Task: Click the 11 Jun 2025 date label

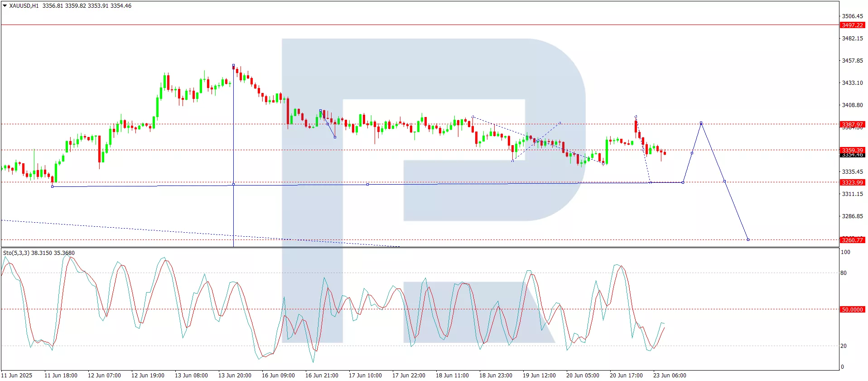Action: (x=17, y=375)
